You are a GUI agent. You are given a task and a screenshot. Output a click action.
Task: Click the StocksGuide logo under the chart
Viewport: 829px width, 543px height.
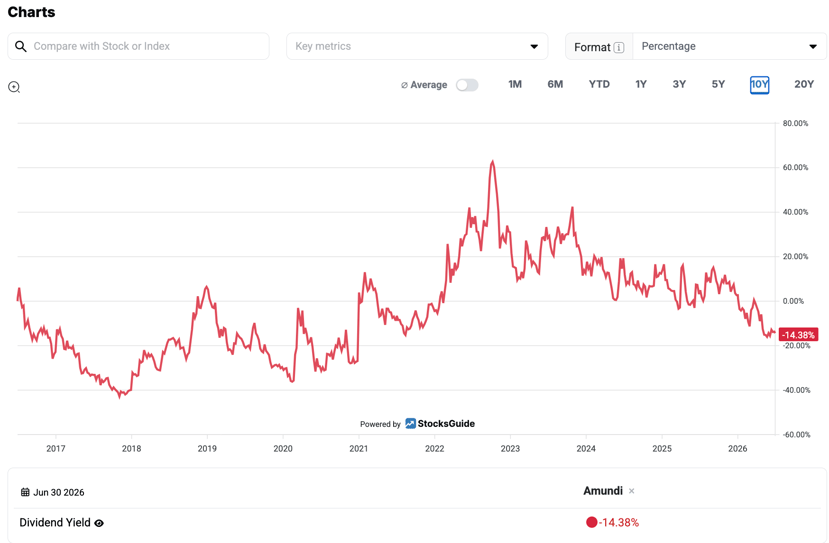tap(440, 424)
